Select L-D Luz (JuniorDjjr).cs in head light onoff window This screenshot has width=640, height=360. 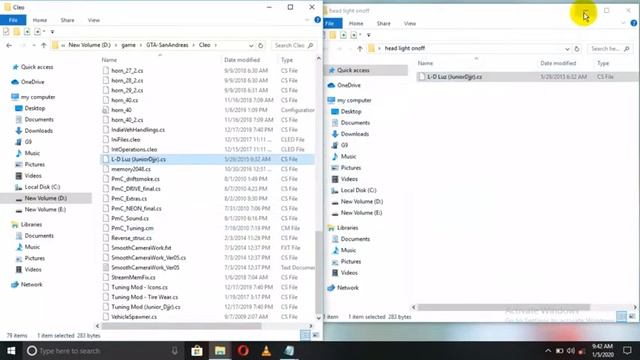(527, 77)
